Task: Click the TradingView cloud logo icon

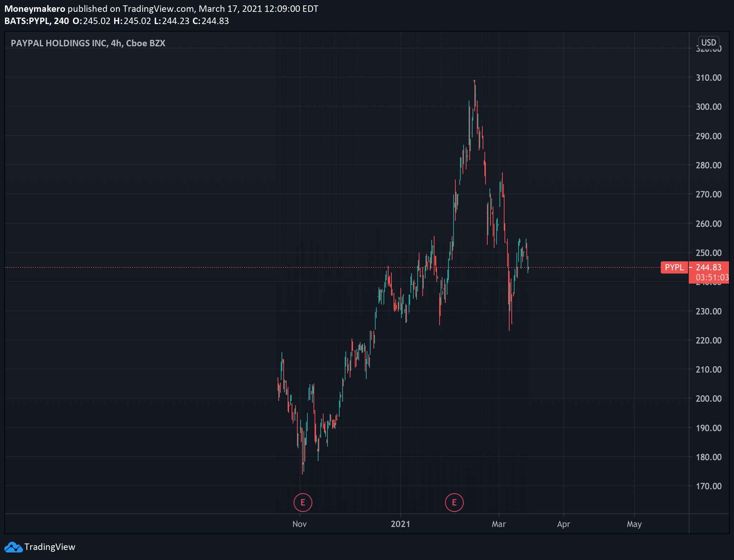Action: pyautogui.click(x=13, y=547)
